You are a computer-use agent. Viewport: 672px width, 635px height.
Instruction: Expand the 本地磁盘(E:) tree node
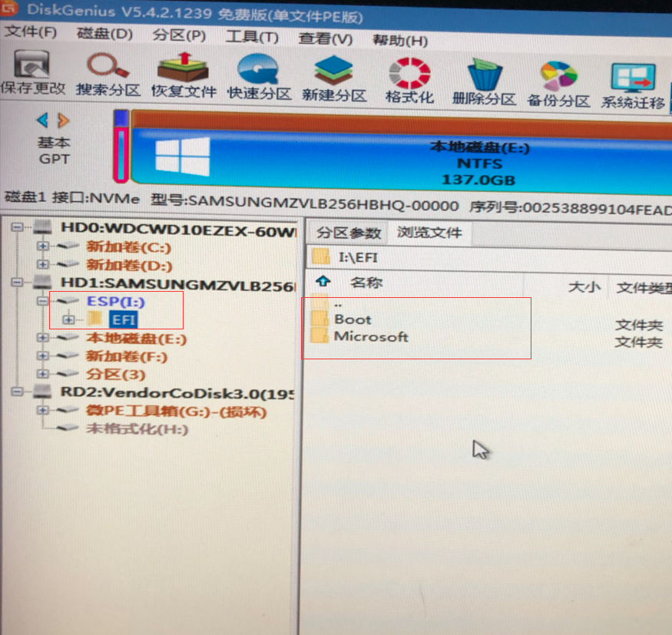41,338
